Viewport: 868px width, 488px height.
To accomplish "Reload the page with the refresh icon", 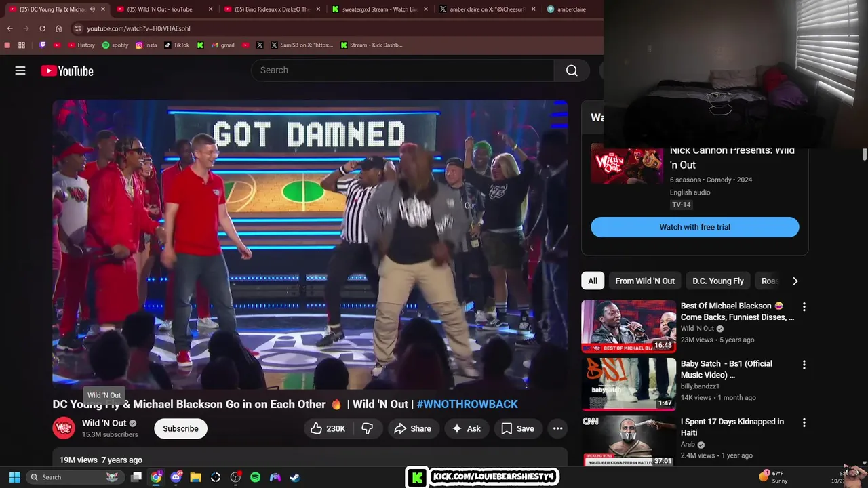I will pos(42,28).
